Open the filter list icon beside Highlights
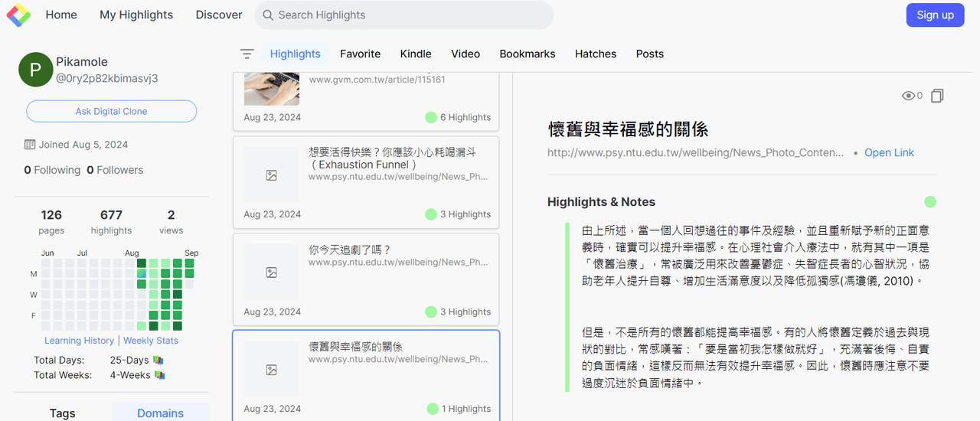The image size is (980, 421). click(x=247, y=54)
